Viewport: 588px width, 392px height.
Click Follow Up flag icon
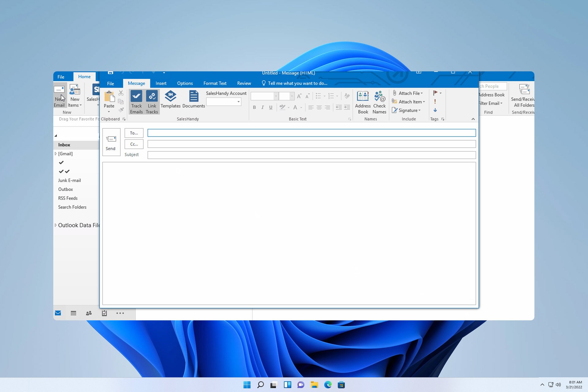point(435,93)
